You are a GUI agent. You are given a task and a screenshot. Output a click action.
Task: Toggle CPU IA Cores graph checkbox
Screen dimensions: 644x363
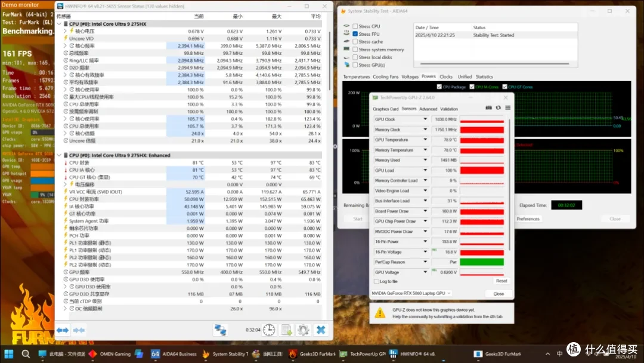pyautogui.click(x=472, y=87)
